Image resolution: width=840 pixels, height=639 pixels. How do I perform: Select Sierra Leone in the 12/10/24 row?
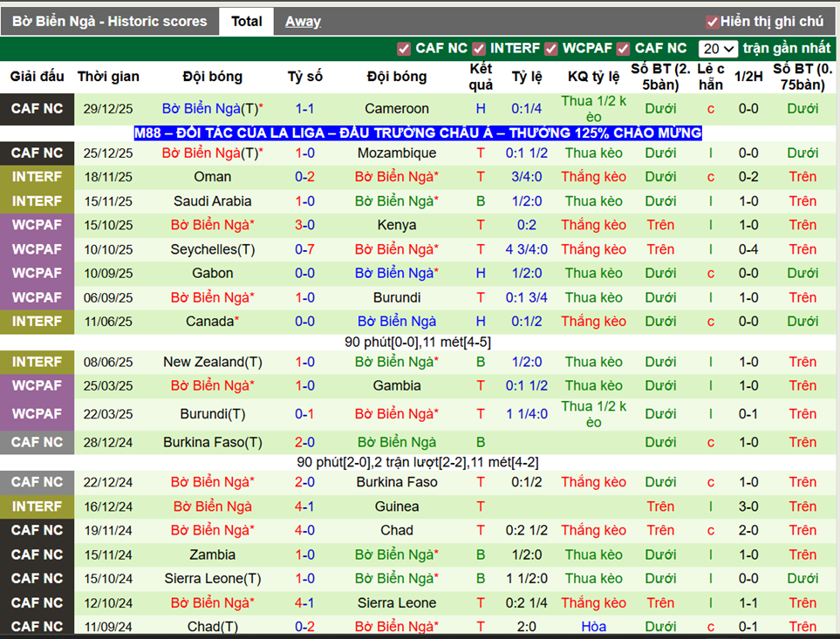click(396, 602)
